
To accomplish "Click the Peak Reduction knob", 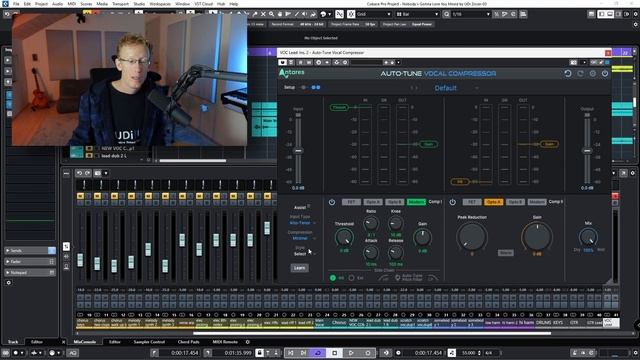I will click(472, 236).
